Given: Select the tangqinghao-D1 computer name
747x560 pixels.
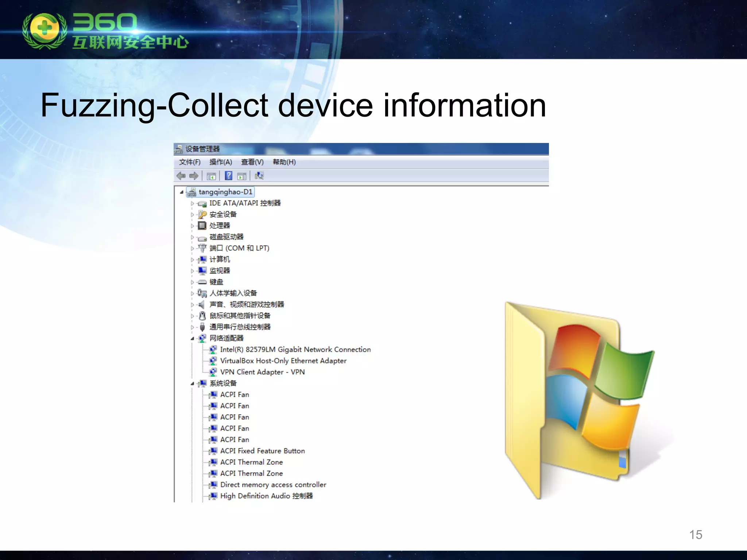Looking at the screenshot, I should click(225, 192).
